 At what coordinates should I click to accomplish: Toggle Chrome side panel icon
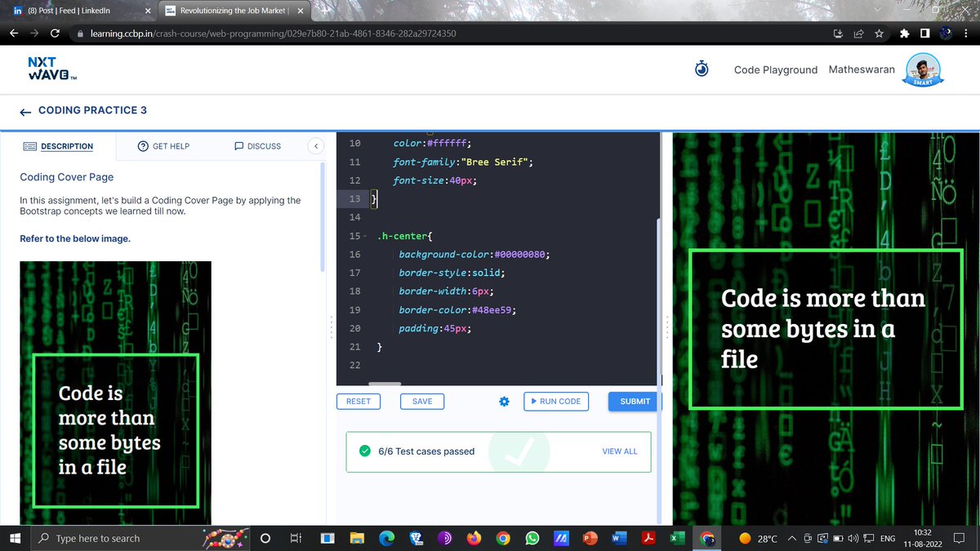[x=924, y=33]
